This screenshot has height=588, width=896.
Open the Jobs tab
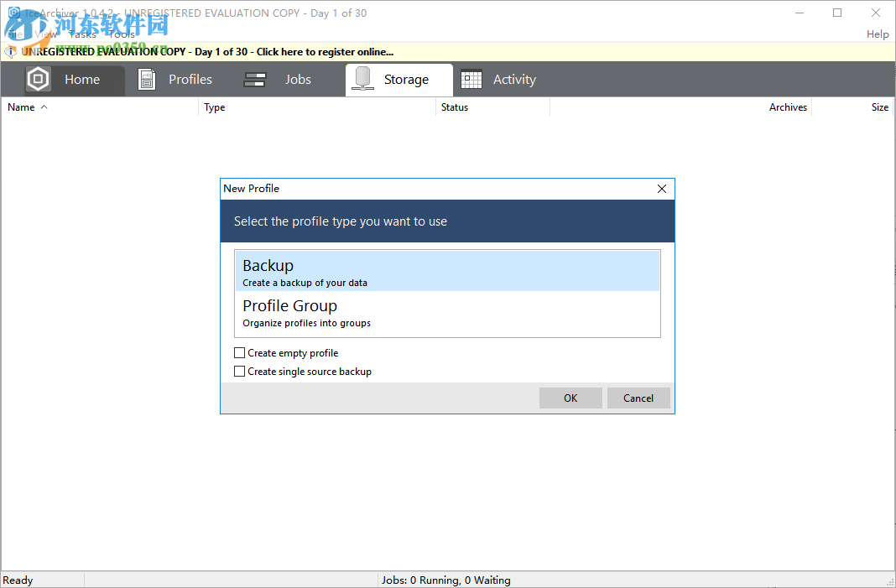pyautogui.click(x=279, y=80)
